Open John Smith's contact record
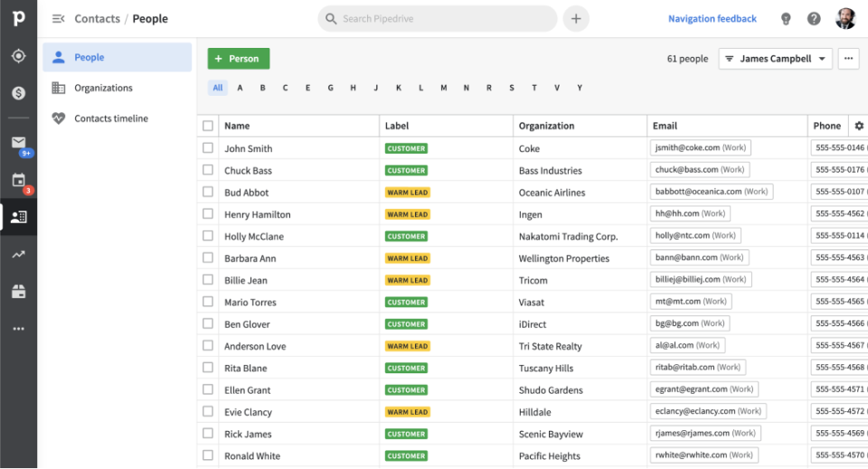 click(248, 149)
